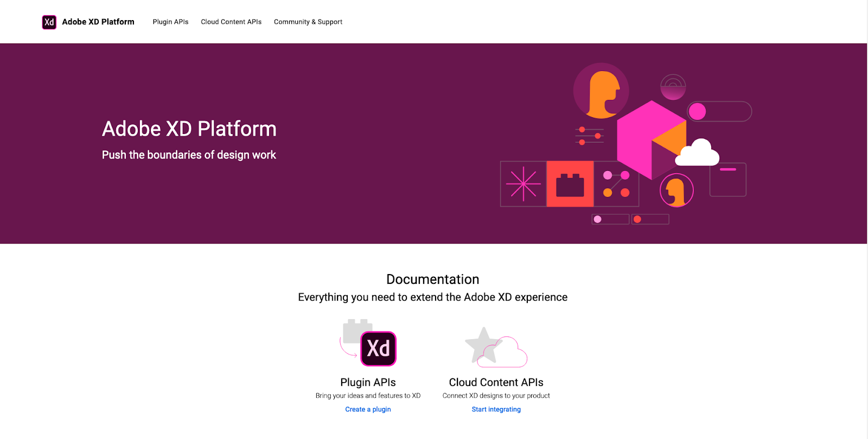This screenshot has width=868, height=439.
Task: Follow the Create a plugin link
Action: 368,409
